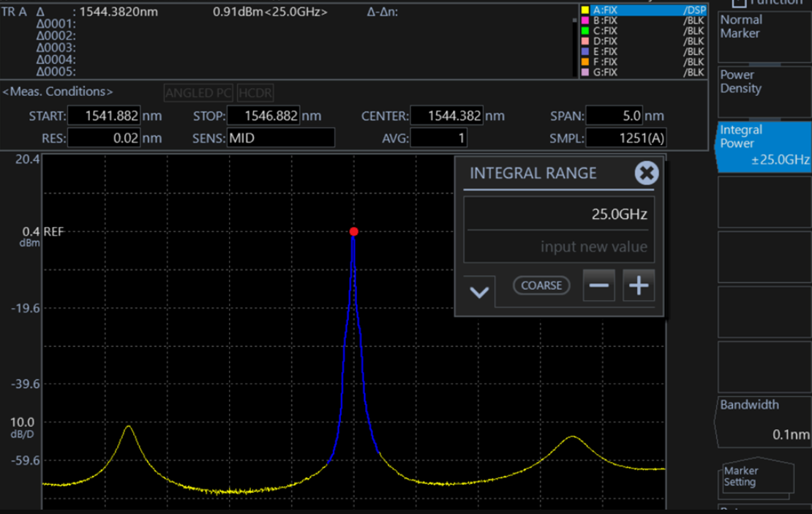The image size is (812, 514).
Task: Open Marker Setting
Action: pos(757,477)
